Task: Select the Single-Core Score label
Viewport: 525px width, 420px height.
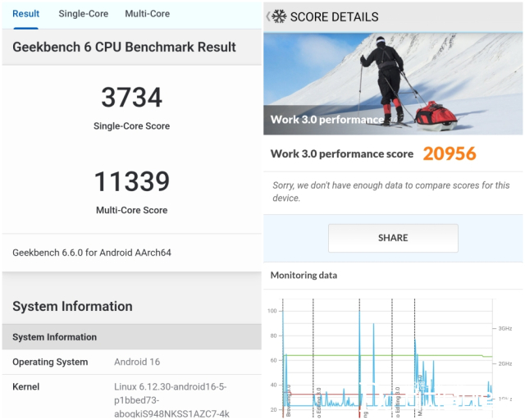Action: pos(131,126)
